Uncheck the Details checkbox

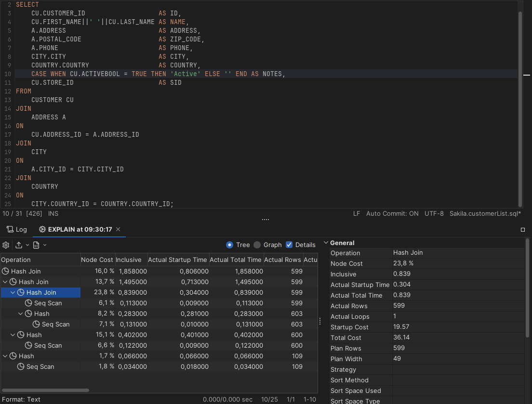[289, 245]
